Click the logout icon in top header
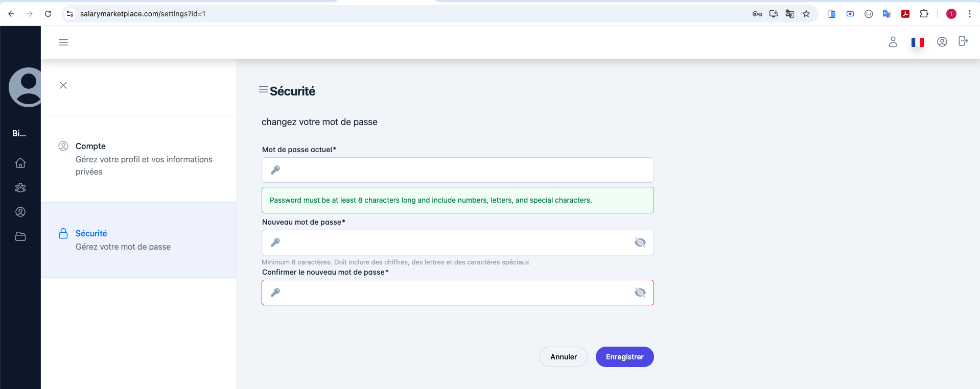Image resolution: width=980 pixels, height=389 pixels. pos(963,41)
